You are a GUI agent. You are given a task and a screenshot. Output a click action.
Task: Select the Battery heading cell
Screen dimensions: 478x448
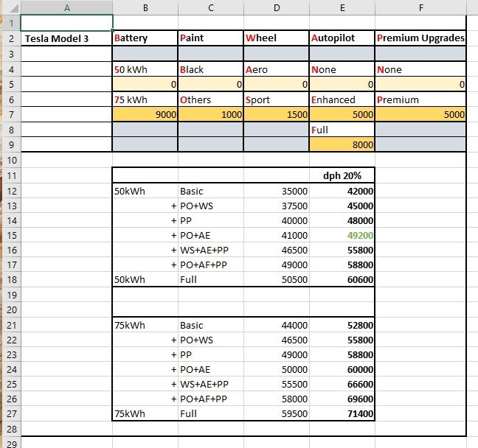click(145, 38)
